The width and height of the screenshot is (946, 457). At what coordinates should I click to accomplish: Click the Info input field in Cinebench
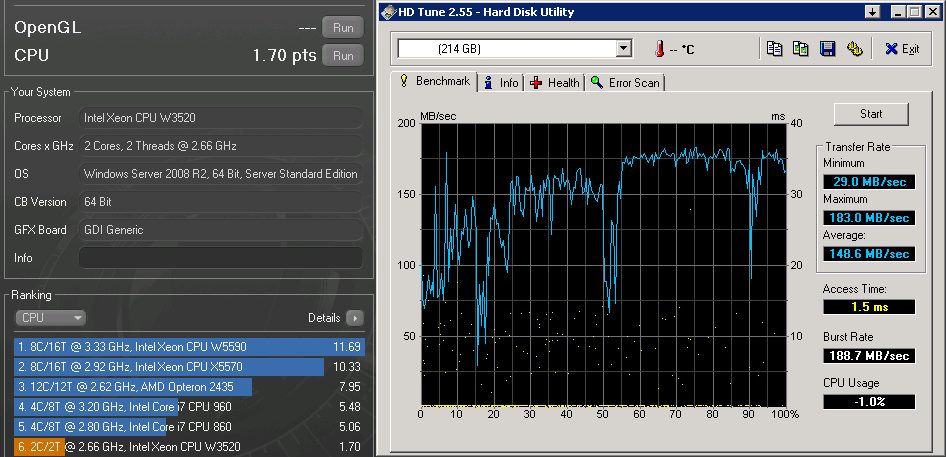point(221,258)
